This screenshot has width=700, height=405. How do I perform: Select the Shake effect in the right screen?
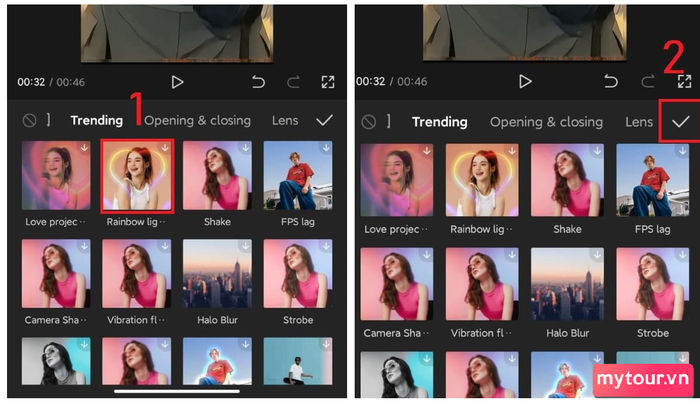(567, 180)
